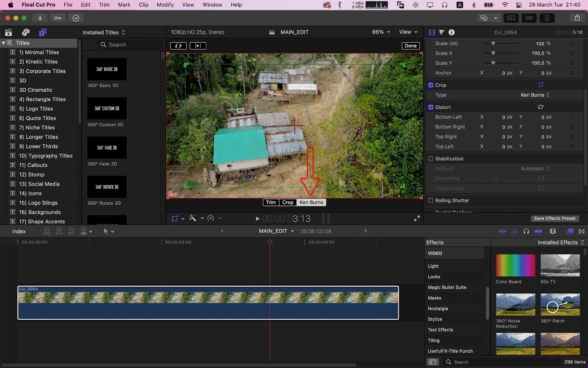588x368 pixels.
Task: Add keyframe for Anchor parameter
Action: tap(572, 73)
